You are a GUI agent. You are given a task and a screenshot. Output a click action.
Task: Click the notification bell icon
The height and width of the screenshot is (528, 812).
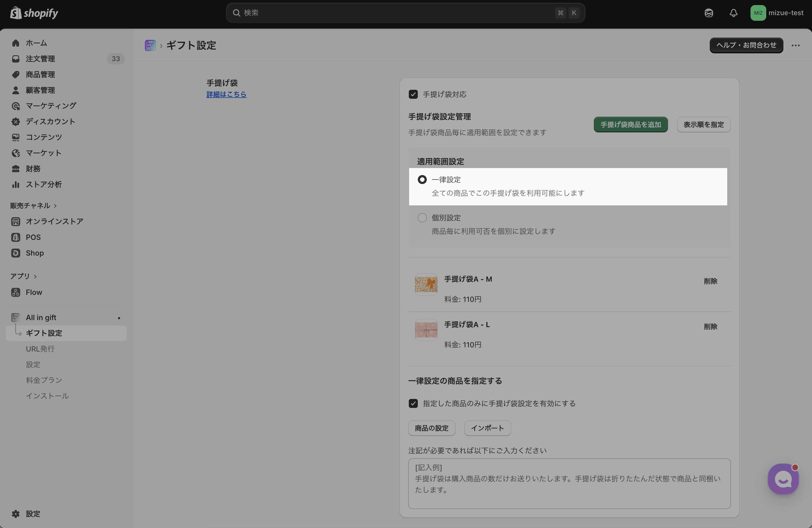pyautogui.click(x=734, y=13)
